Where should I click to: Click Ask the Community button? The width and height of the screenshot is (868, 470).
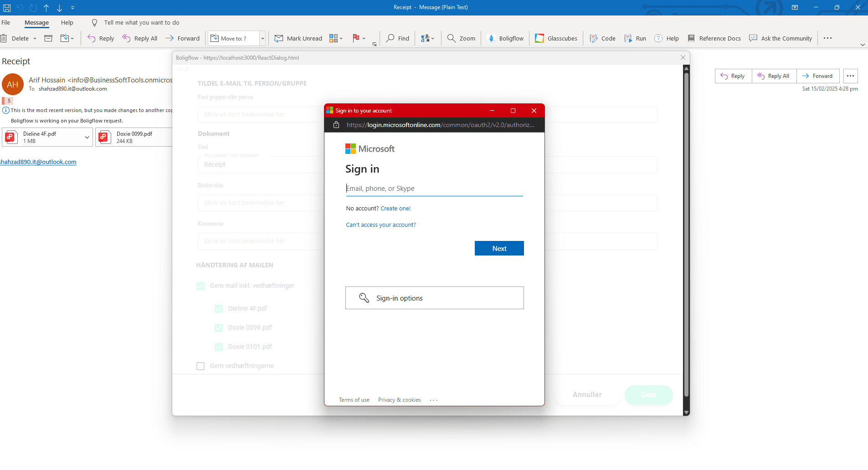(781, 38)
